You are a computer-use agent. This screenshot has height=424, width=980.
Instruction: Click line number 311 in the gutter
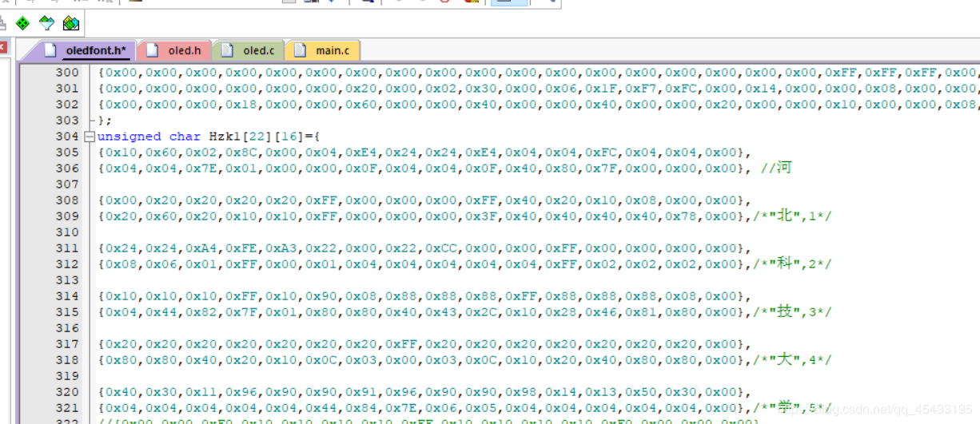point(67,248)
